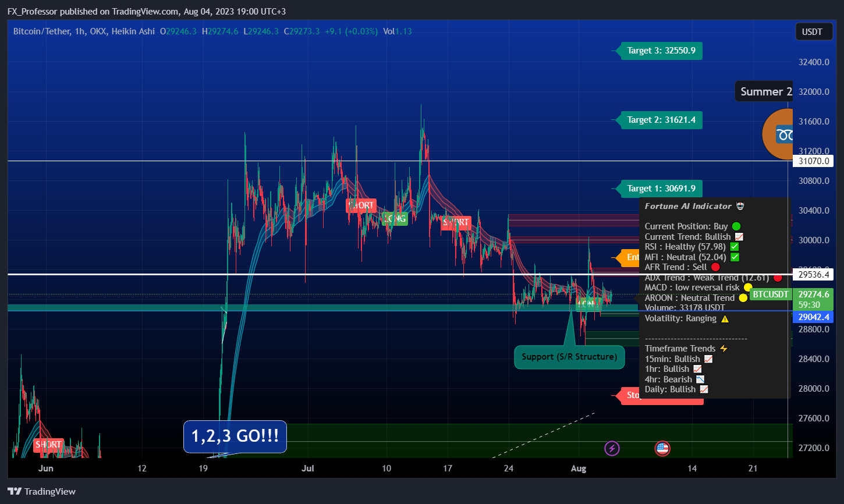Screen dimensions: 844x504
Task: Click the RSI Healthy green checkmark icon
Action: click(734, 247)
